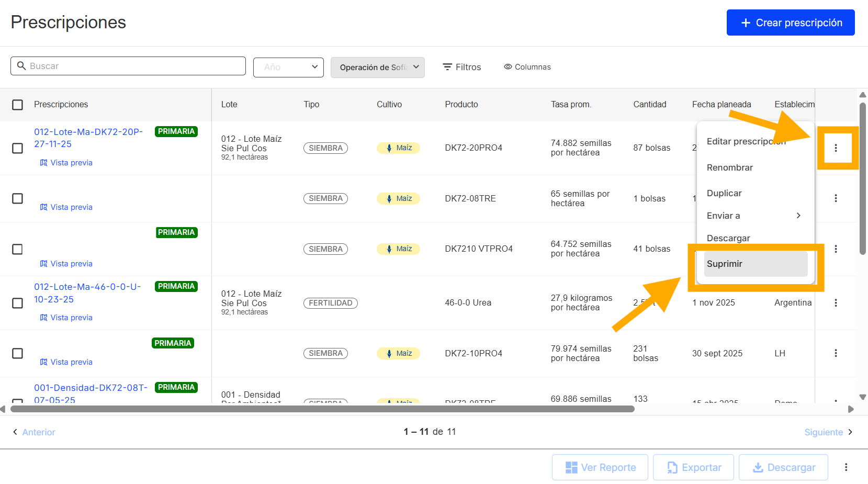
Task: Click Exportar button
Action: click(694, 467)
